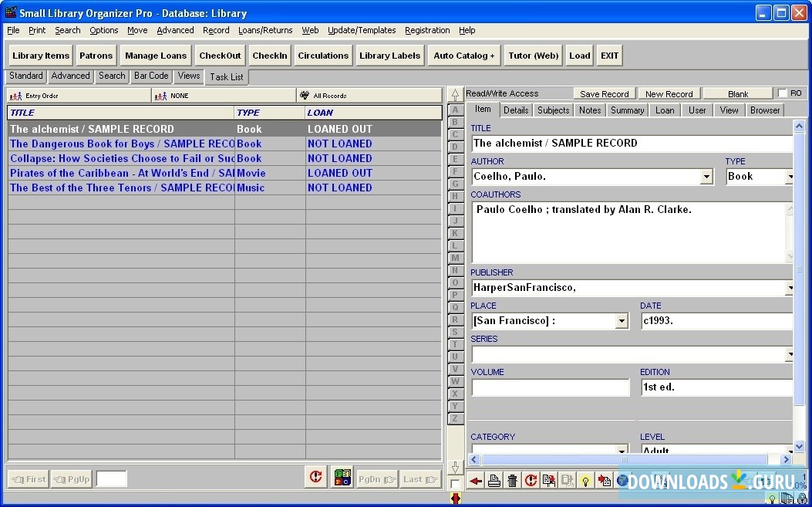Open the Loans/Returns menu
812x507 pixels.
point(265,30)
